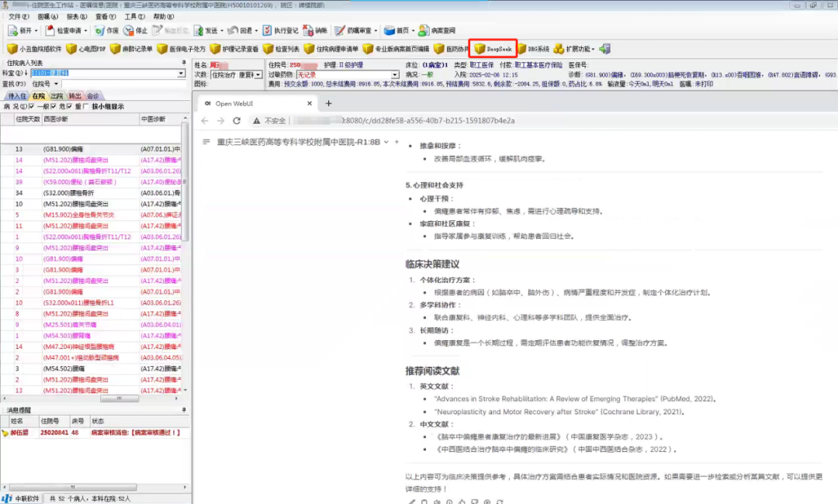
Task: Click the 回退 undo icon
Action: (x=233, y=30)
